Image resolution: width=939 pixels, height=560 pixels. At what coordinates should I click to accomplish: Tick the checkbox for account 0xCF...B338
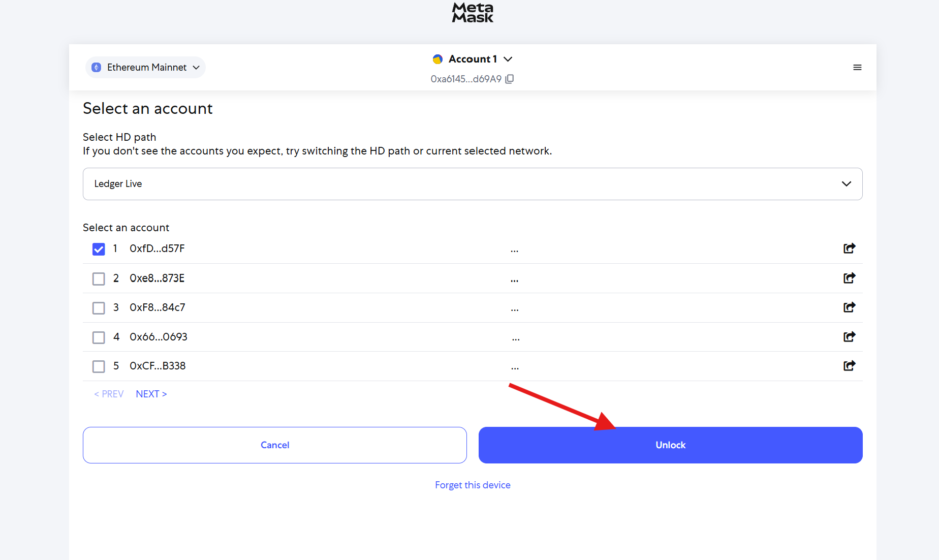click(99, 366)
